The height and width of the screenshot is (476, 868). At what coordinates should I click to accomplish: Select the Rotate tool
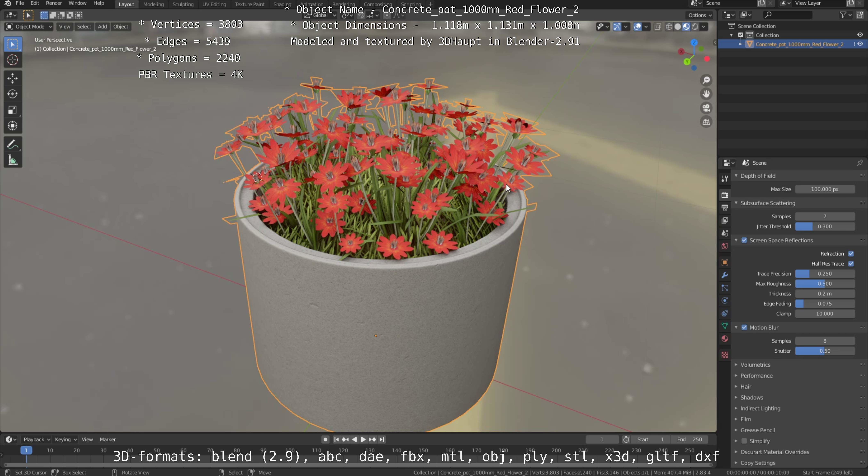pos(13,94)
